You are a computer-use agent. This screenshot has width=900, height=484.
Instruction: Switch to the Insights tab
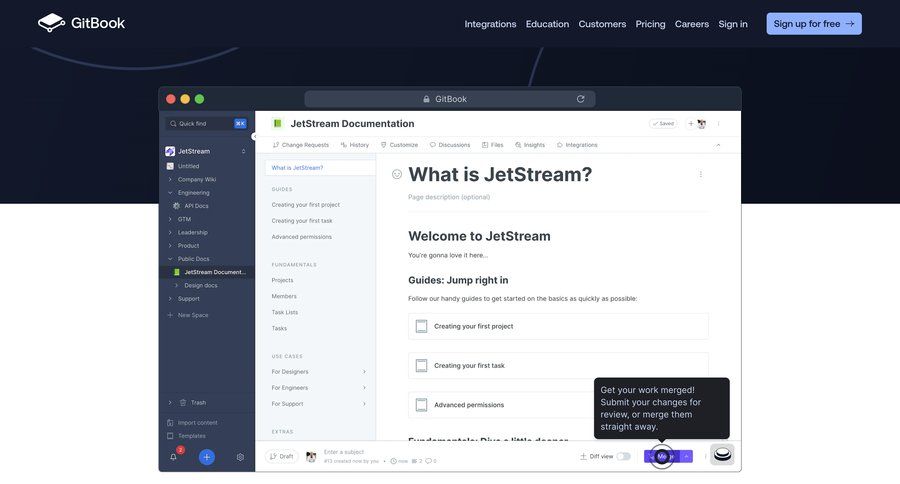coord(529,145)
